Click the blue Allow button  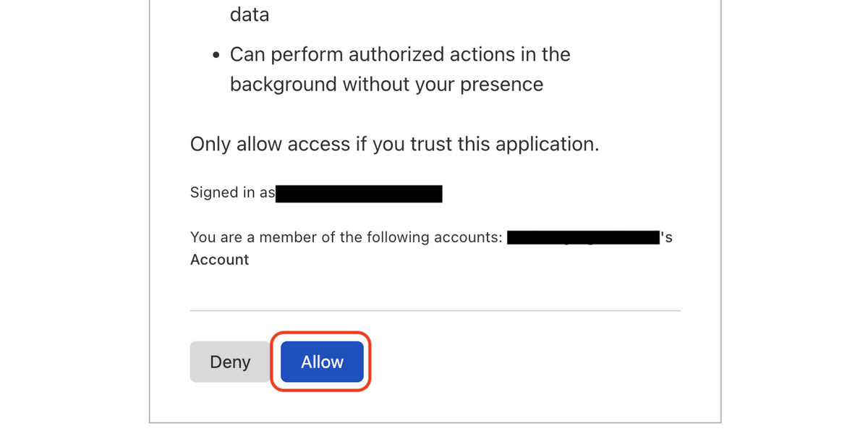[322, 362]
